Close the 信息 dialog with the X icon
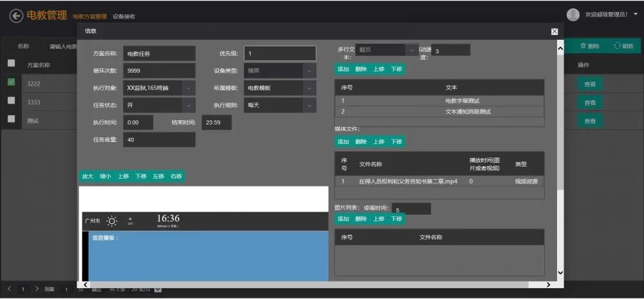644x299 pixels. 554,31
